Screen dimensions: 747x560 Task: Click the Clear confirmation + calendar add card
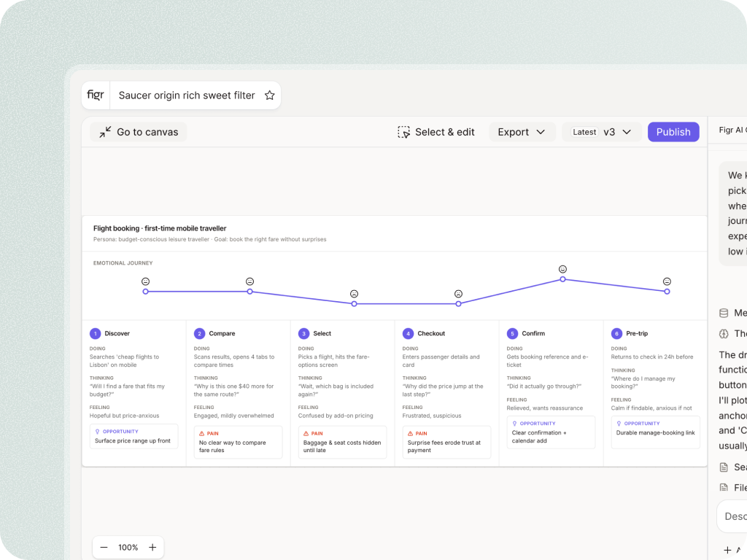[551, 432]
